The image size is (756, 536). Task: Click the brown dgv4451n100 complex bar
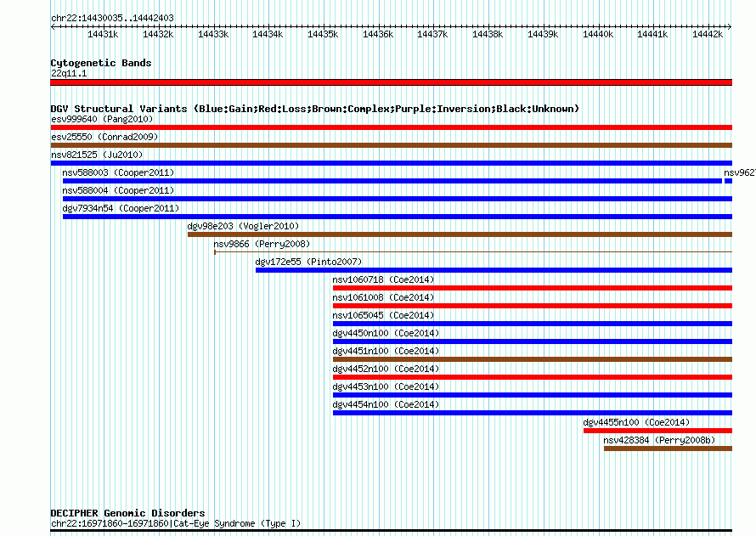(533, 359)
